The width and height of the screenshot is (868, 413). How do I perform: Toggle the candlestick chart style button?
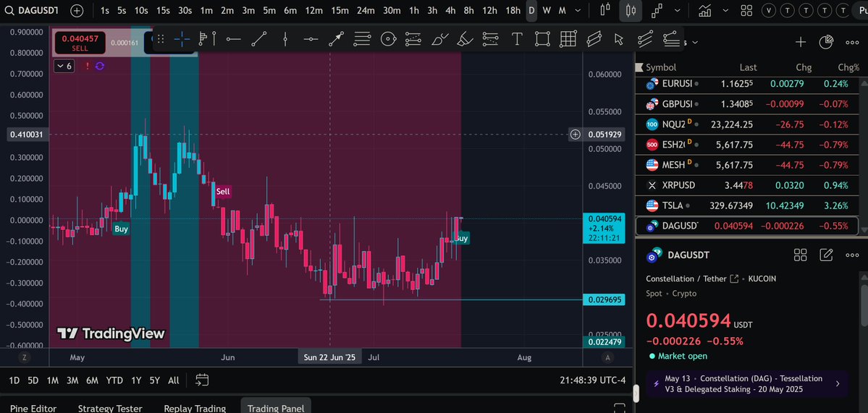[631, 10]
